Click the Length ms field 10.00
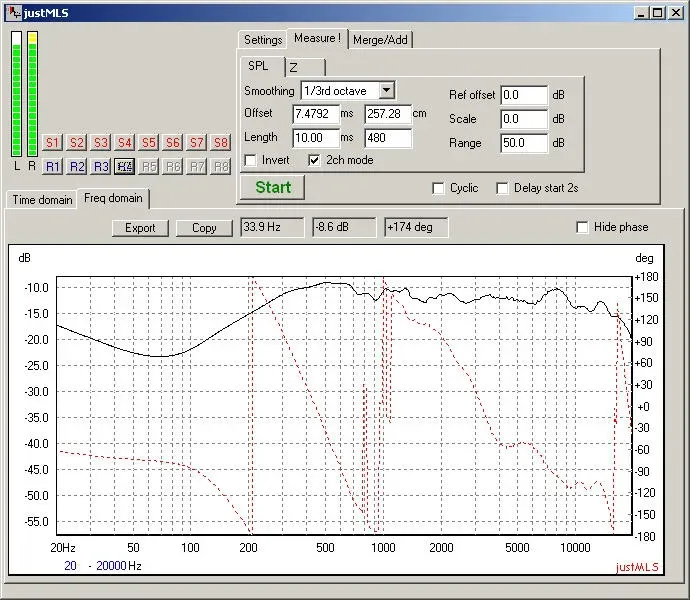 [x=316, y=138]
